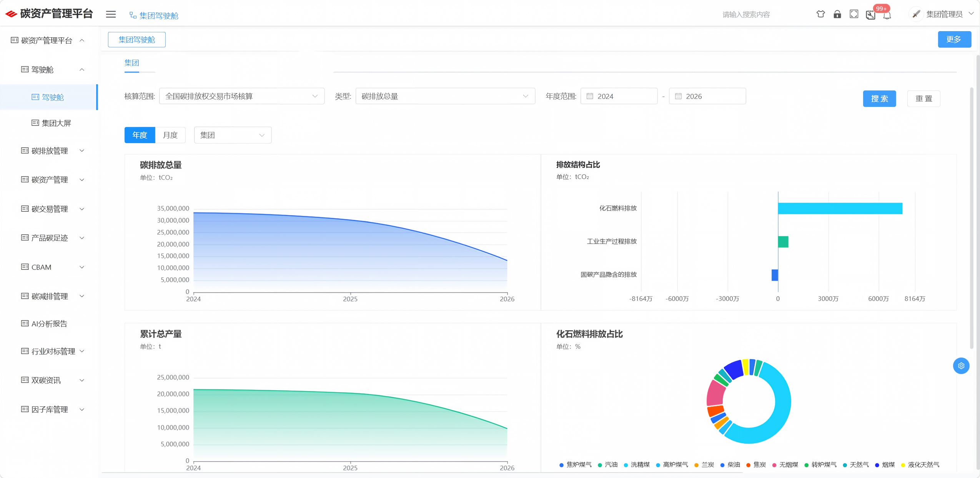The image size is (980, 478).
Task: Expand 碳排放管理 in sidebar
Action: [x=49, y=151]
